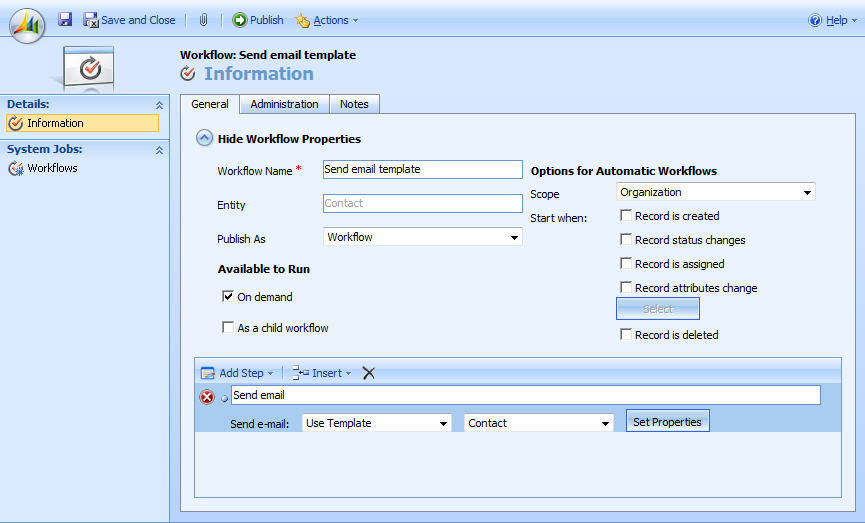Enable As a child workflow checkbox
865x523 pixels.
(x=228, y=328)
